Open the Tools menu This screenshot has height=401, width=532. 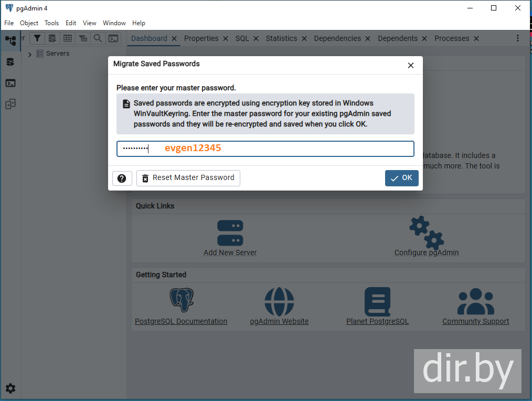51,23
